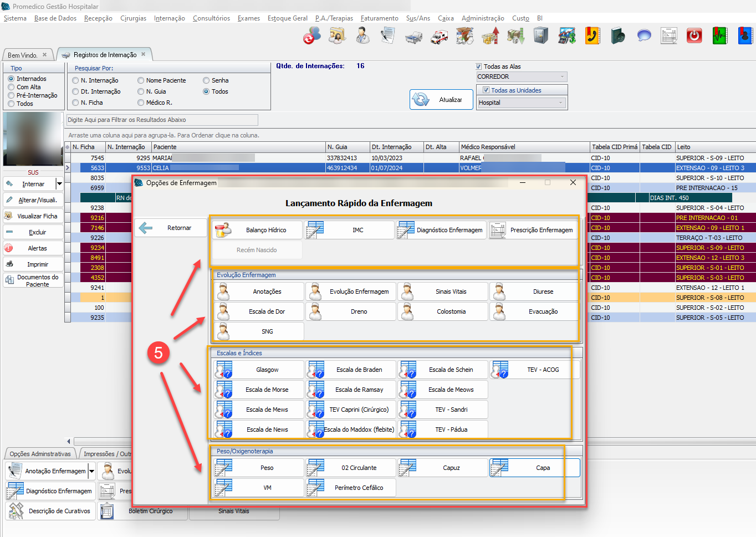Open the hospital bed toolbar icon

(x=413, y=37)
